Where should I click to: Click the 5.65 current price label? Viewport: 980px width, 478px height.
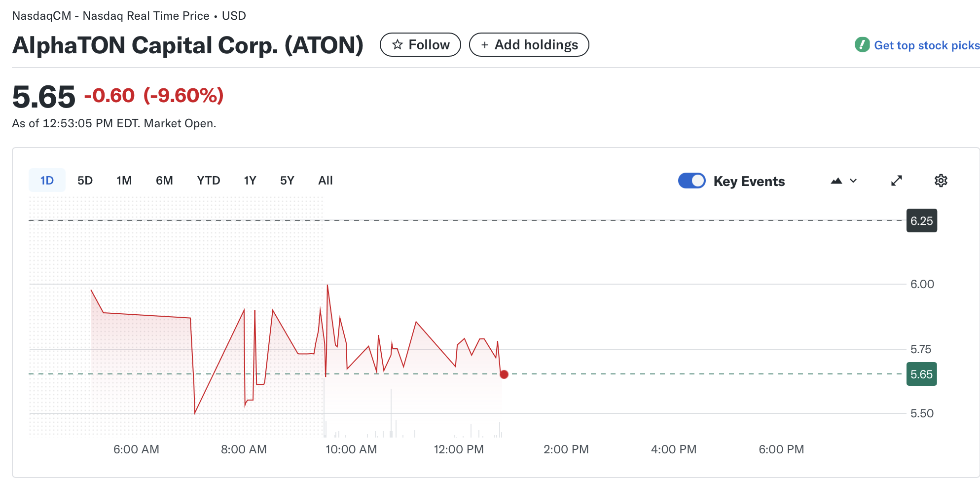pyautogui.click(x=921, y=374)
